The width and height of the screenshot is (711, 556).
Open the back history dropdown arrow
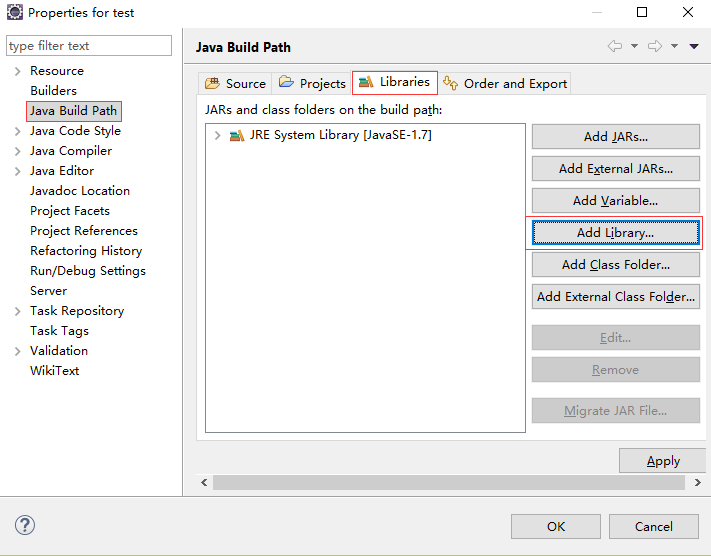click(x=634, y=46)
